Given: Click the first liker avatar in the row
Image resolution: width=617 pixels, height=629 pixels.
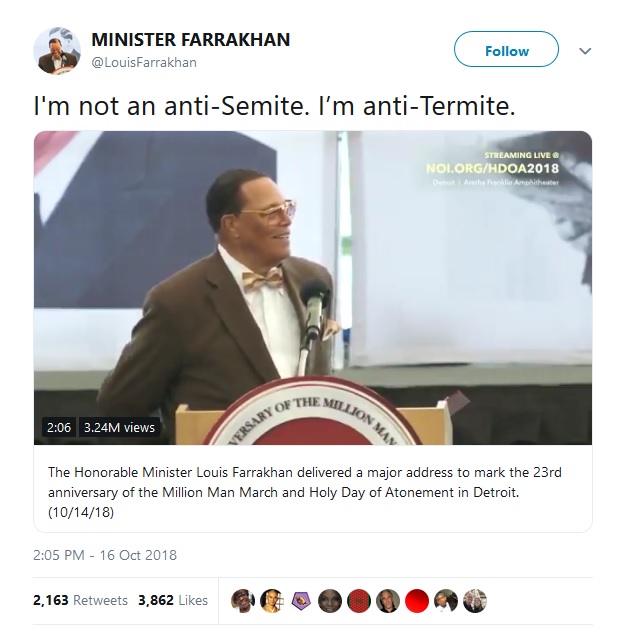Looking at the screenshot, I should 242,600.
